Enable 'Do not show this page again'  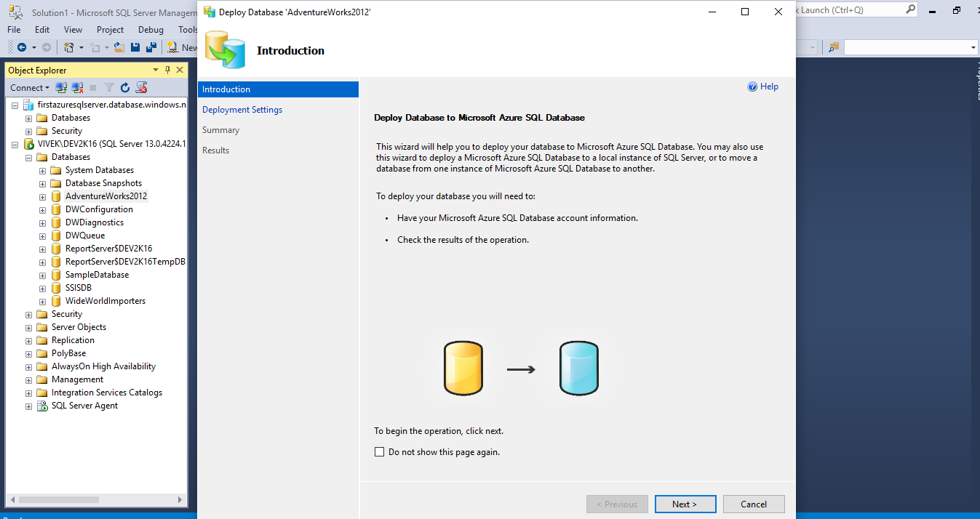379,452
